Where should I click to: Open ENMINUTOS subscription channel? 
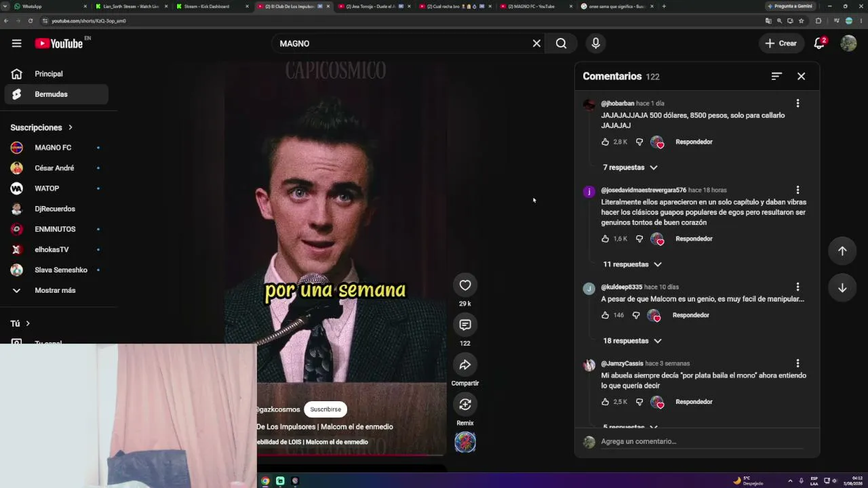(56, 229)
